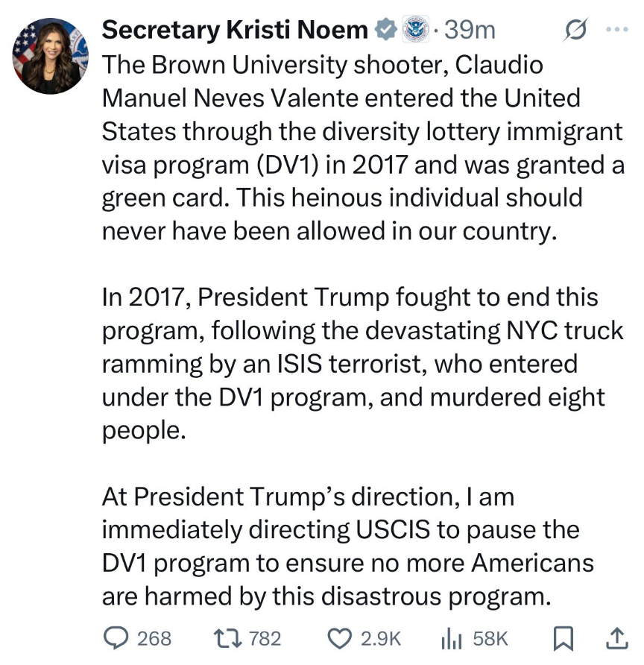Click the 2.9K likes count

381,639
